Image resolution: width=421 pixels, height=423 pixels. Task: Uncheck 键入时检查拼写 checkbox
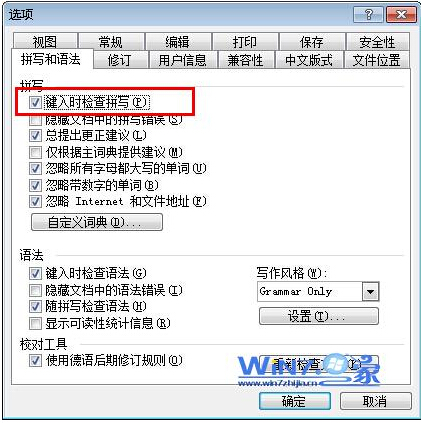point(35,102)
